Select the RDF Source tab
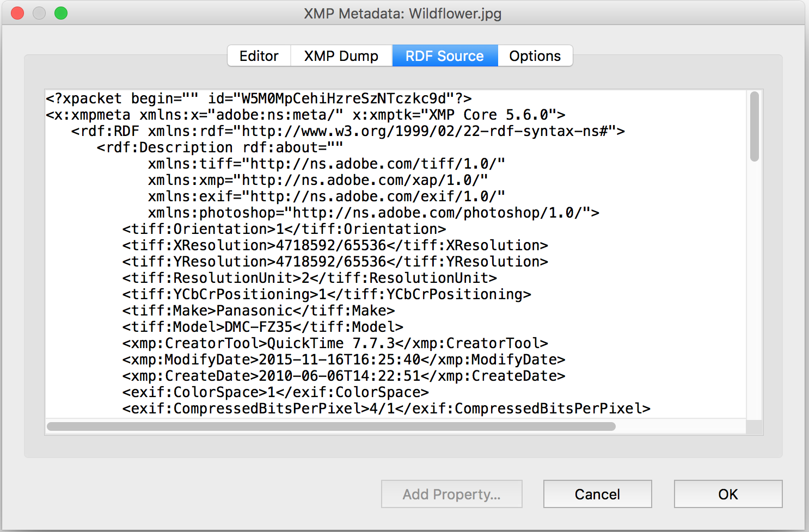The height and width of the screenshot is (532, 809). [445, 56]
